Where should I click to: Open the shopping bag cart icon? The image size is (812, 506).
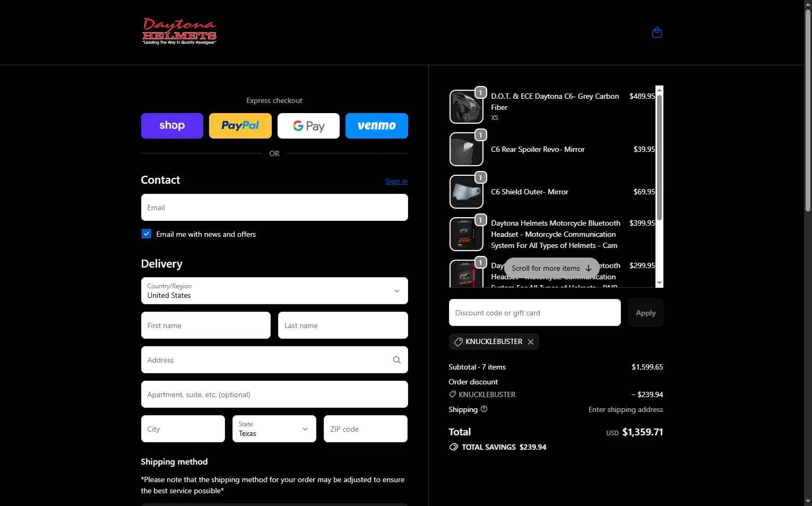(x=656, y=32)
